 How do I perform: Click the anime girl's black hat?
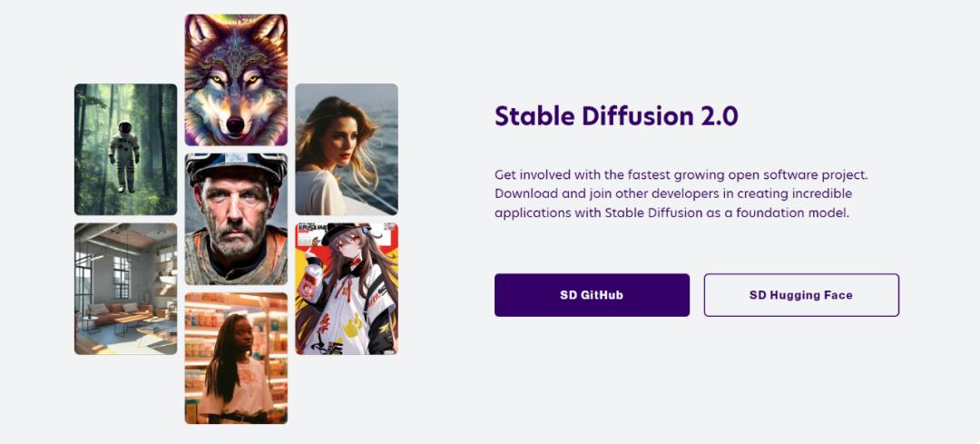[x=339, y=234]
